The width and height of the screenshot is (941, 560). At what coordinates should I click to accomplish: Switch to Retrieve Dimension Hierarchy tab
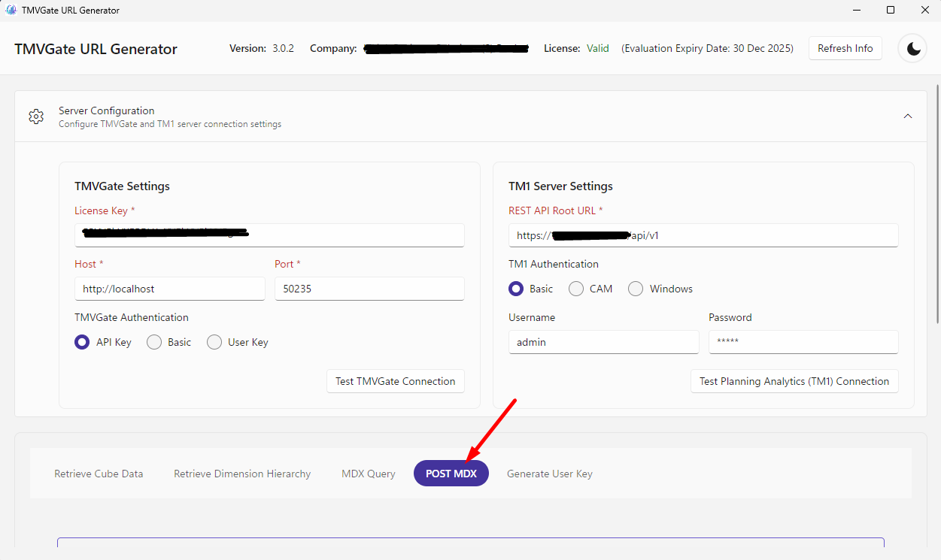pos(242,474)
